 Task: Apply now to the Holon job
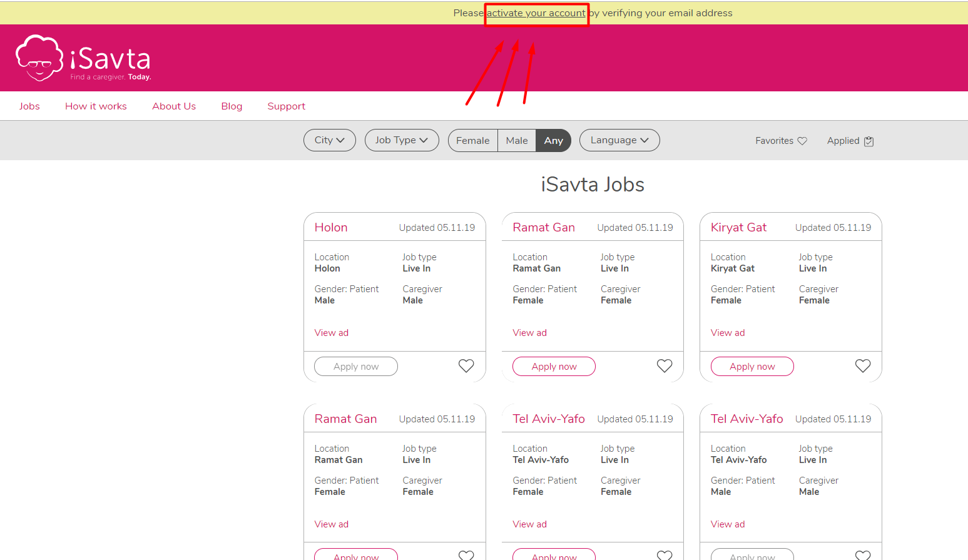(356, 367)
